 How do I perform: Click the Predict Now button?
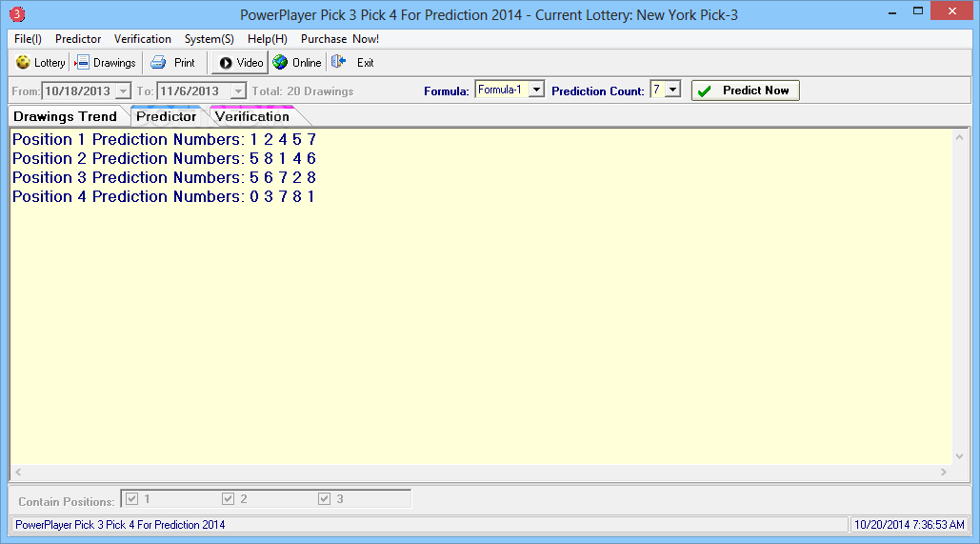coord(745,91)
